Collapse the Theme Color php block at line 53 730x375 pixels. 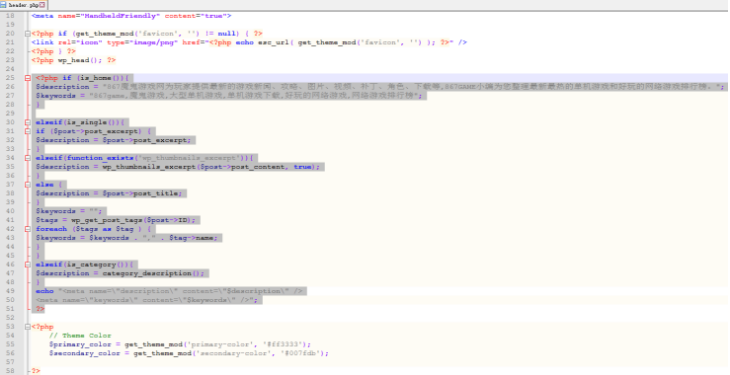[x=27, y=327]
